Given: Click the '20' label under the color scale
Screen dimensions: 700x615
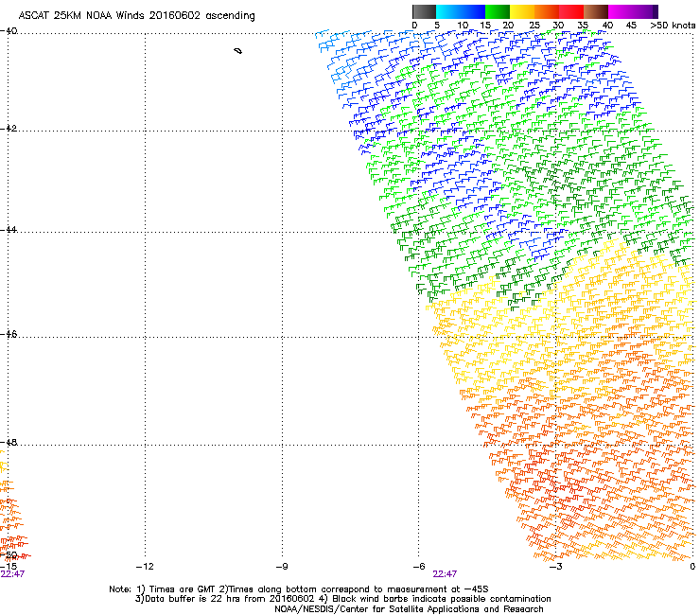Looking at the screenshot, I should 508,25.
